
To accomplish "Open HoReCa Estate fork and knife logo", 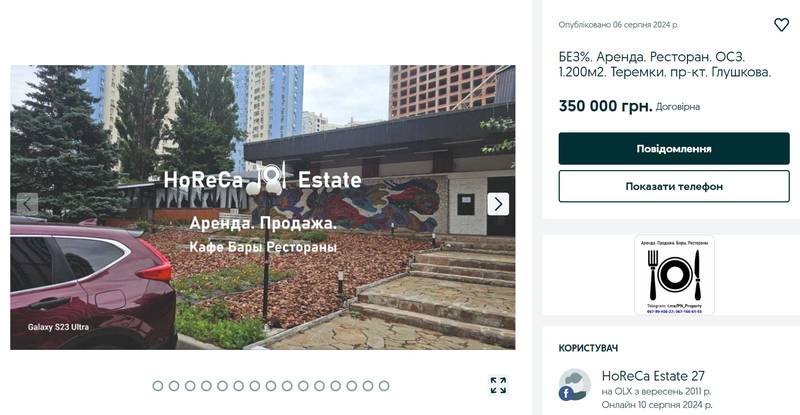I will tap(674, 275).
